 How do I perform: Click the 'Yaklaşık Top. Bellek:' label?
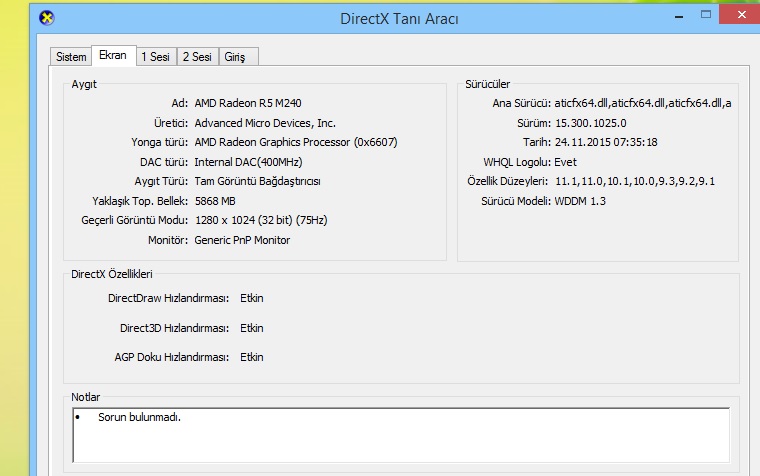140,201
